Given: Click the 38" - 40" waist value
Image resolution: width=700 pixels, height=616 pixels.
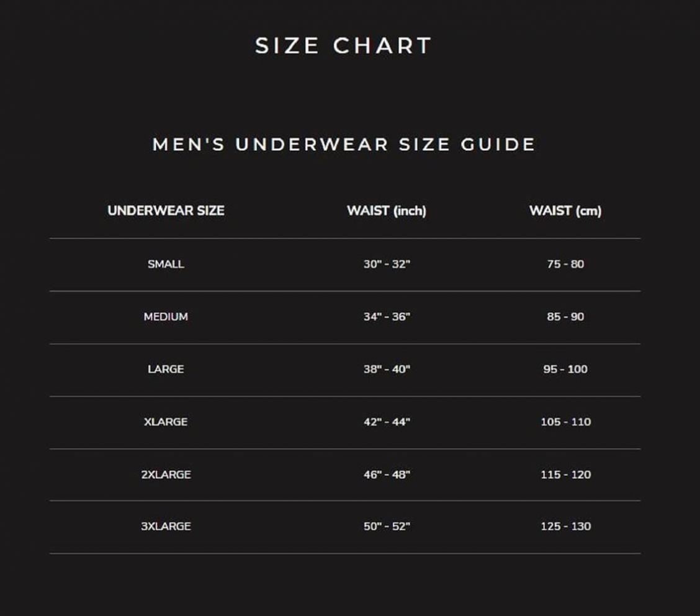Looking at the screenshot, I should pos(387,369).
